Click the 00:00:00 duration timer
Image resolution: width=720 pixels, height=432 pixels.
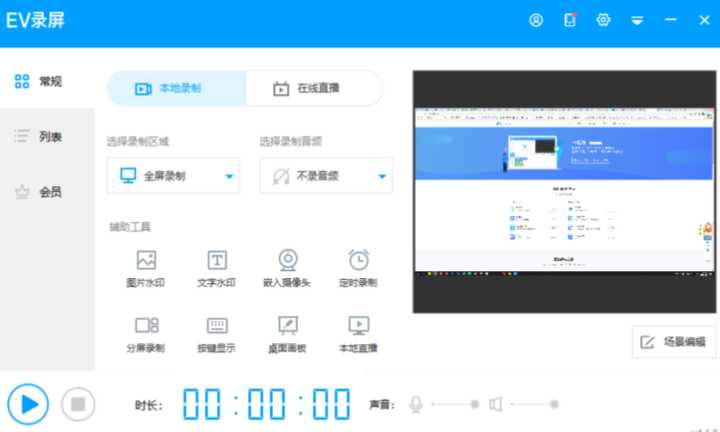click(267, 404)
